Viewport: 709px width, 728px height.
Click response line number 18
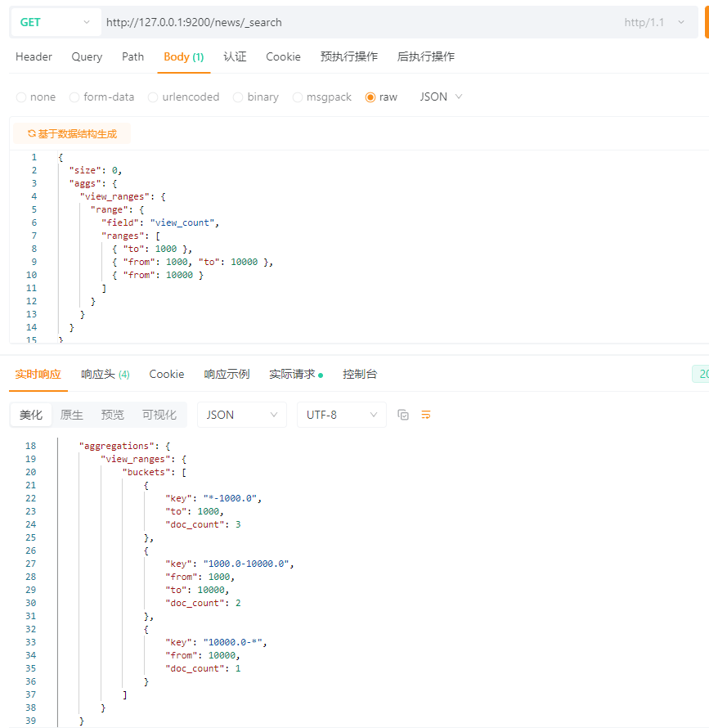(x=30, y=446)
